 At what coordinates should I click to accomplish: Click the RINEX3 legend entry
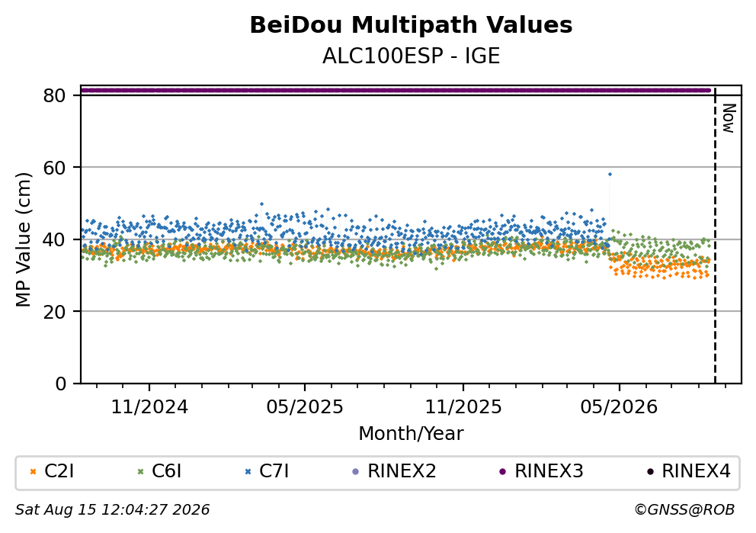tap(541, 471)
